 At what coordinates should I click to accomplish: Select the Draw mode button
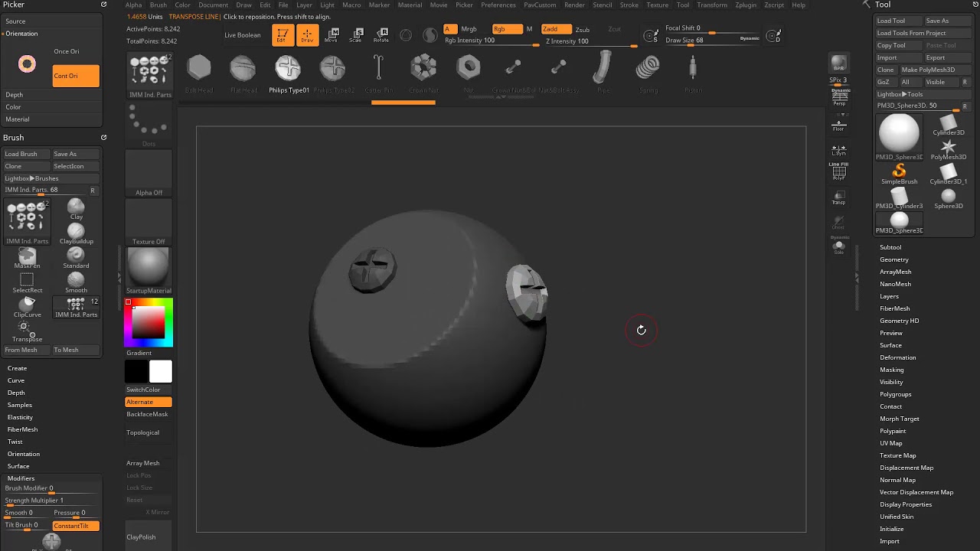pos(306,34)
